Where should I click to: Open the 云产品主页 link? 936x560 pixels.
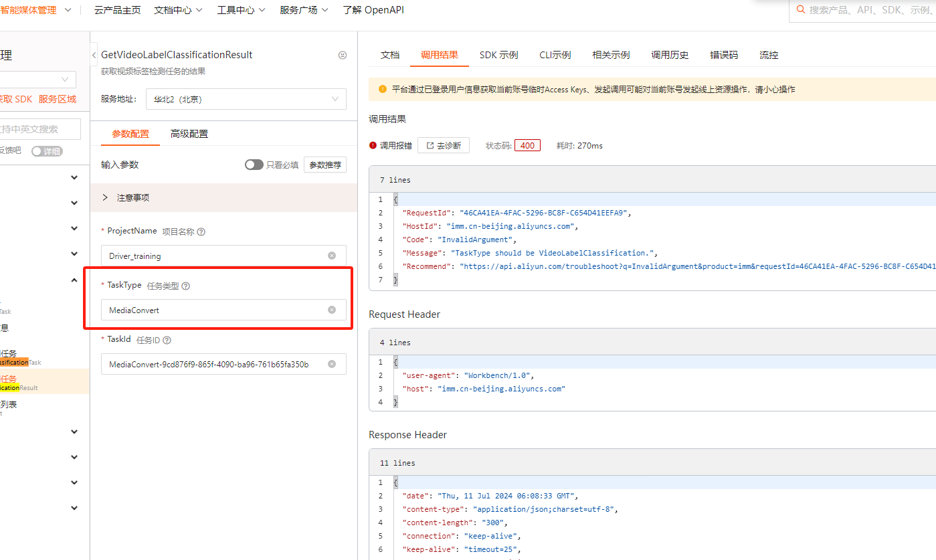[118, 10]
